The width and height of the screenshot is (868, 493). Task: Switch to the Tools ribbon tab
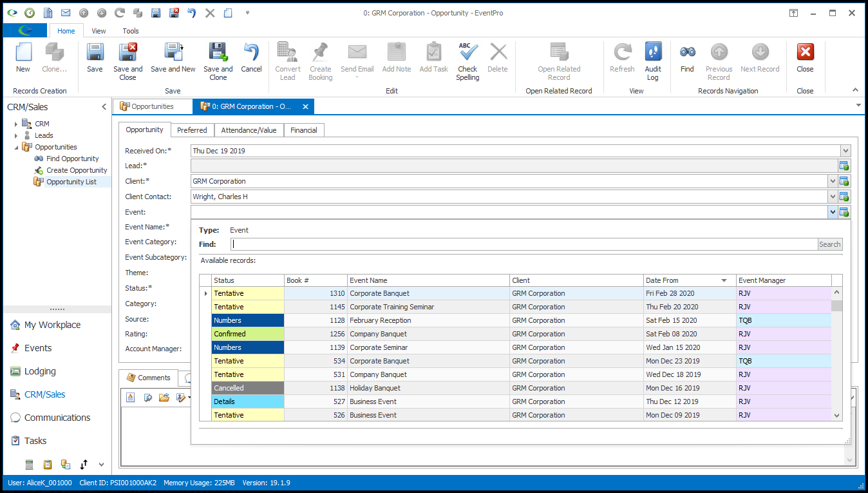(x=131, y=31)
